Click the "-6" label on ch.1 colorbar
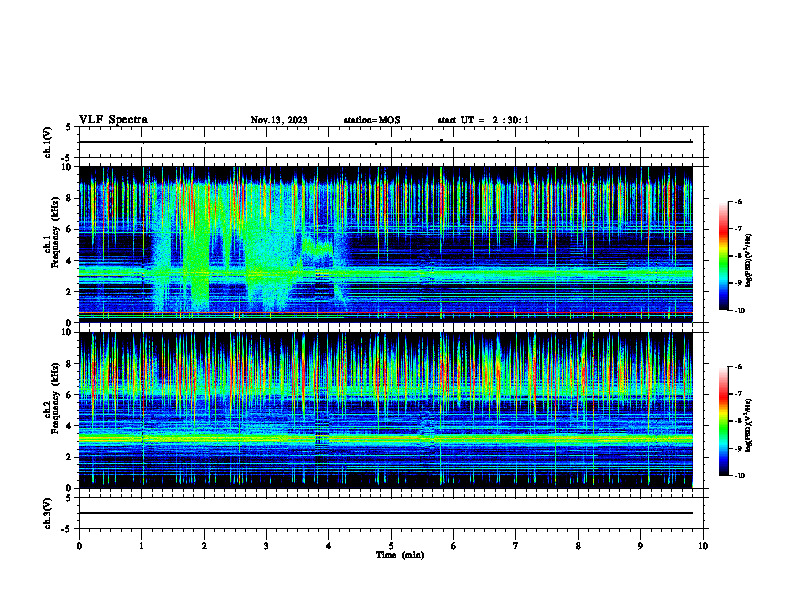792x612 pixels. 737,202
